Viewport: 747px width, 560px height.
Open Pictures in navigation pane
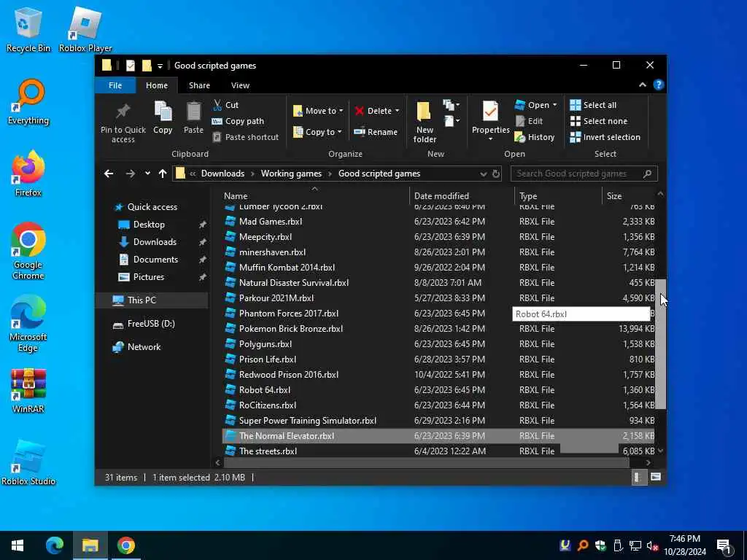[x=148, y=277]
